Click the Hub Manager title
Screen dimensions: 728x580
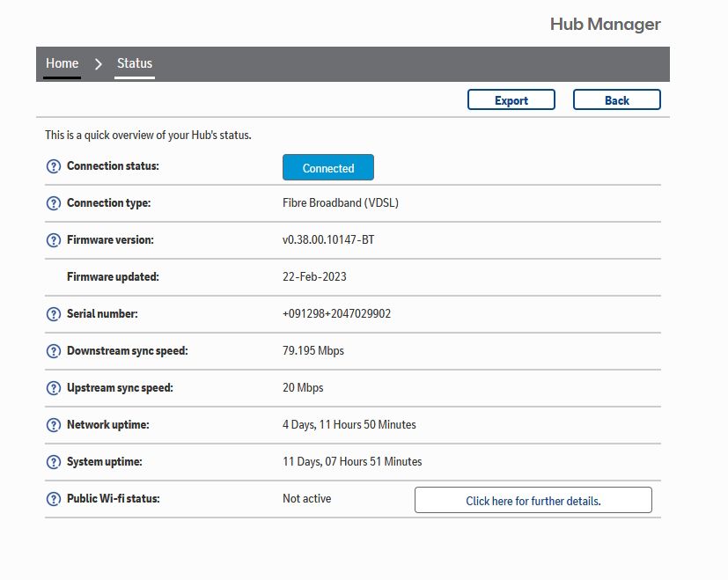tap(605, 24)
